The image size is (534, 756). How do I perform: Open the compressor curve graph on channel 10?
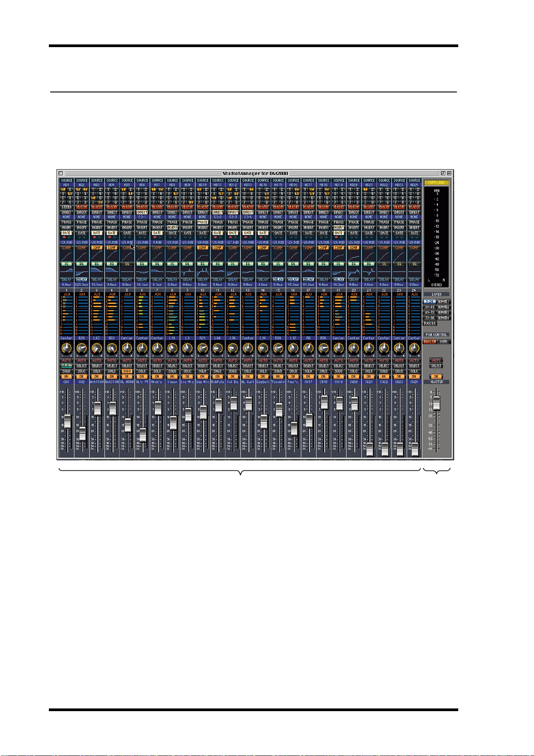click(x=203, y=256)
